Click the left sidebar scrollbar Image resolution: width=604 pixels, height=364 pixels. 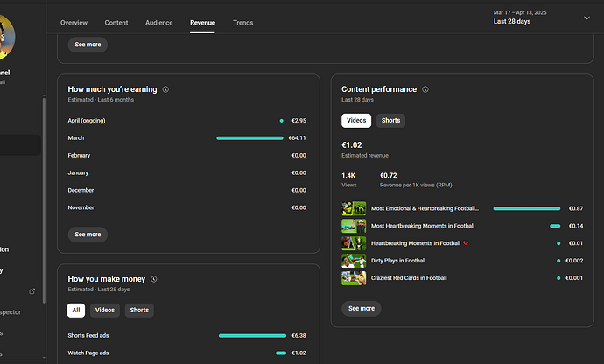pos(44,200)
